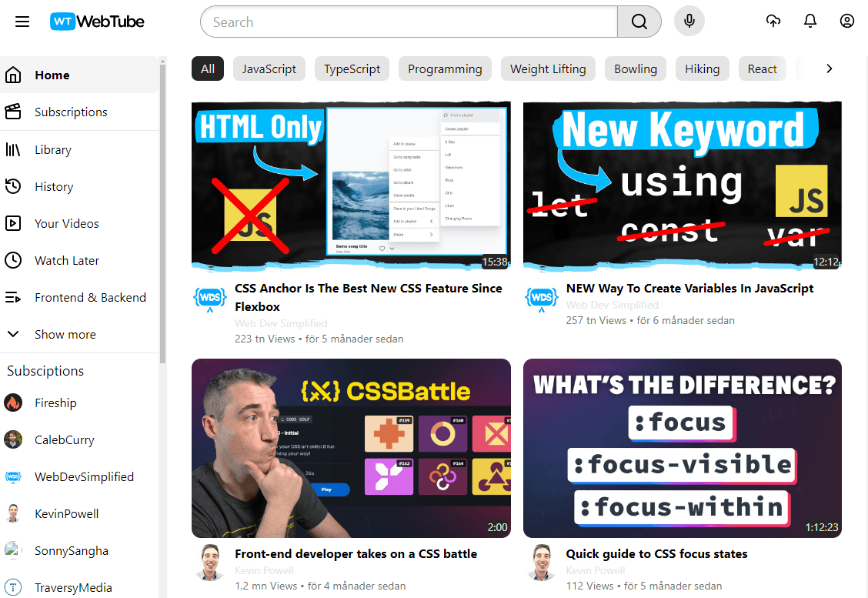
Task: Click the Watch Later clock icon
Action: (13, 260)
